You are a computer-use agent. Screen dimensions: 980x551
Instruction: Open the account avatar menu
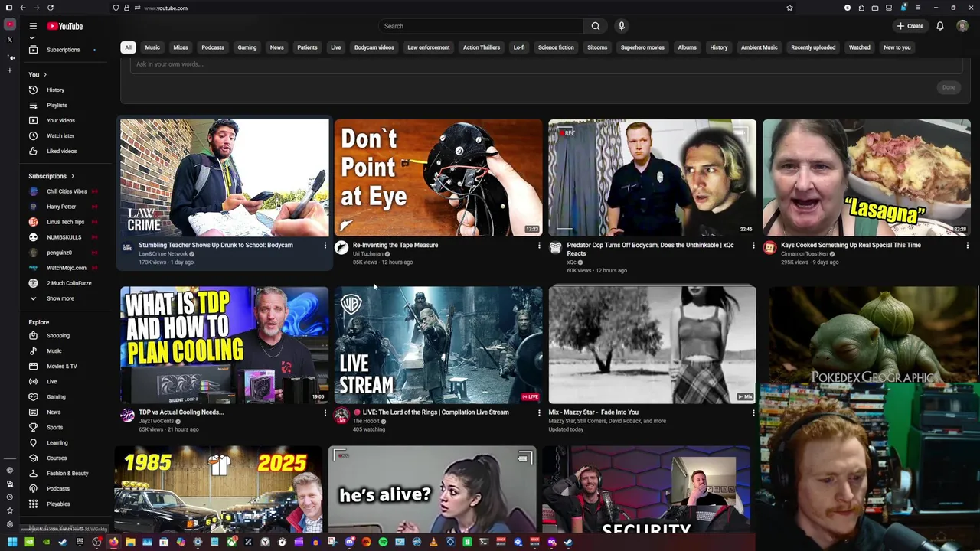coord(962,26)
